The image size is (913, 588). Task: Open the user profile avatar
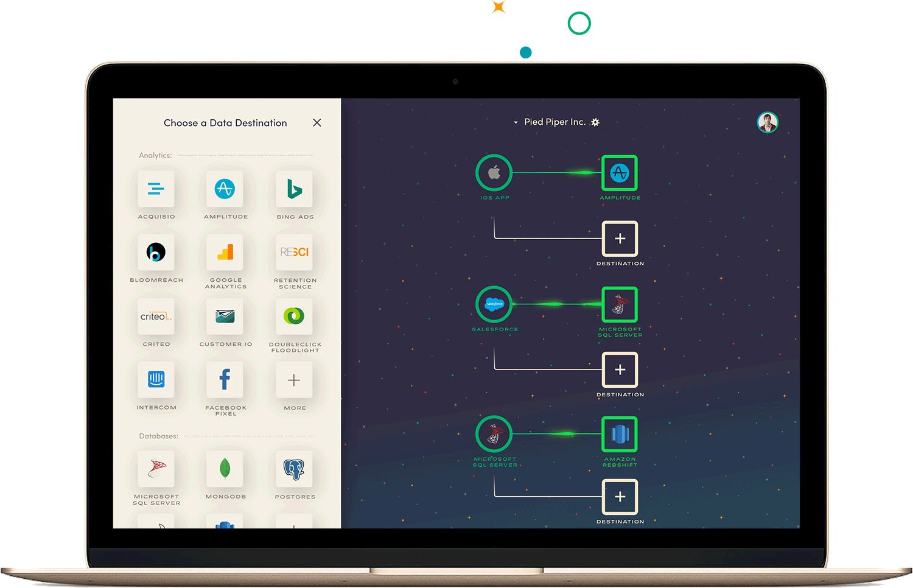click(x=768, y=122)
